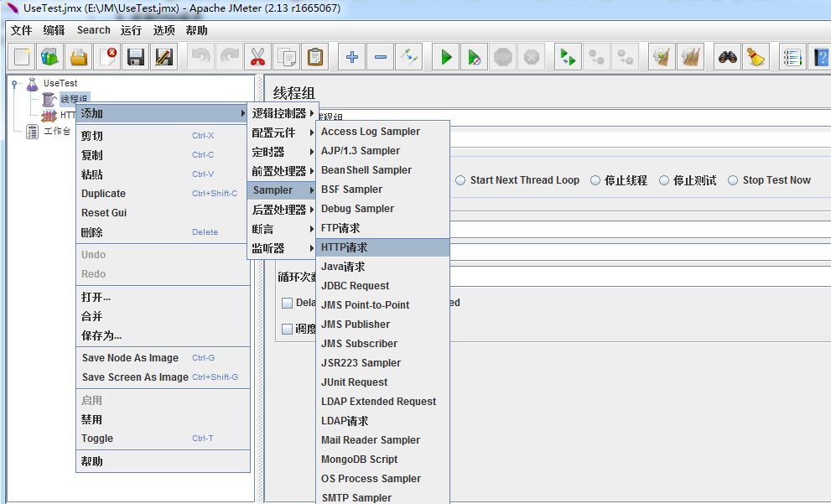The height and width of the screenshot is (504, 831).
Task: Click 删除 in context menu
Action: pyautogui.click(x=162, y=232)
